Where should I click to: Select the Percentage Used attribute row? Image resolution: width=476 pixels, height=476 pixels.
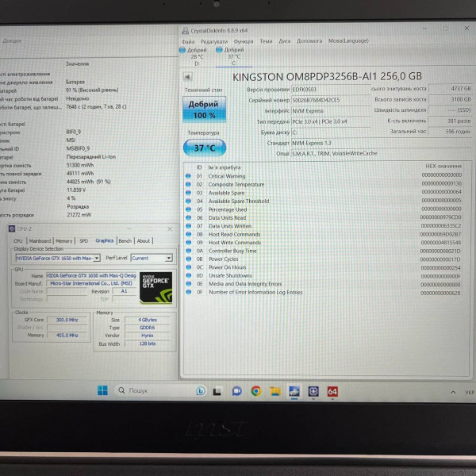(323, 209)
